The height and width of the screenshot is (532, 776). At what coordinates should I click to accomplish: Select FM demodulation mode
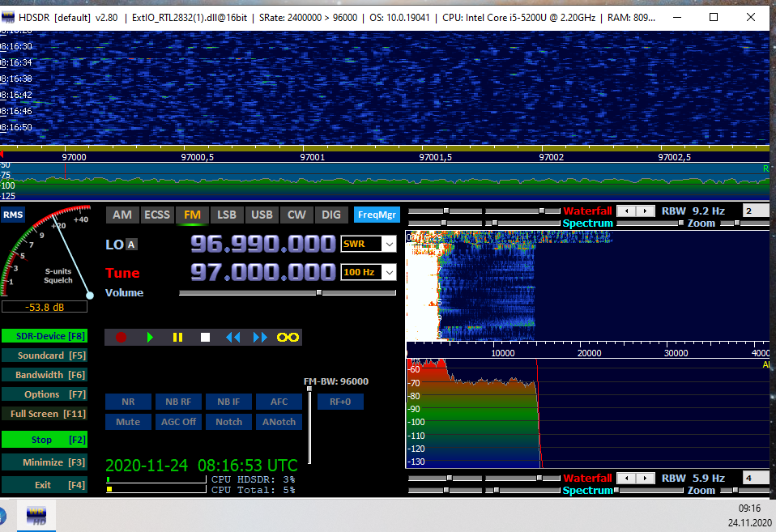tap(192, 215)
